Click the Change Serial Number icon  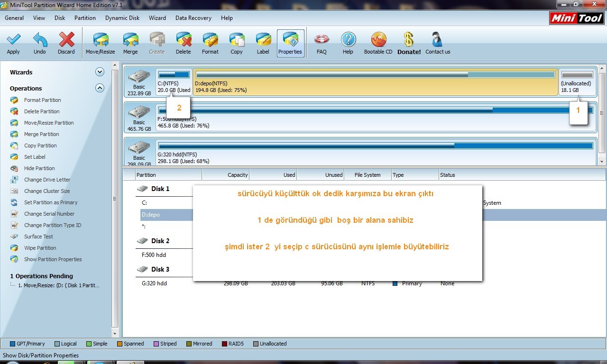[15, 214]
